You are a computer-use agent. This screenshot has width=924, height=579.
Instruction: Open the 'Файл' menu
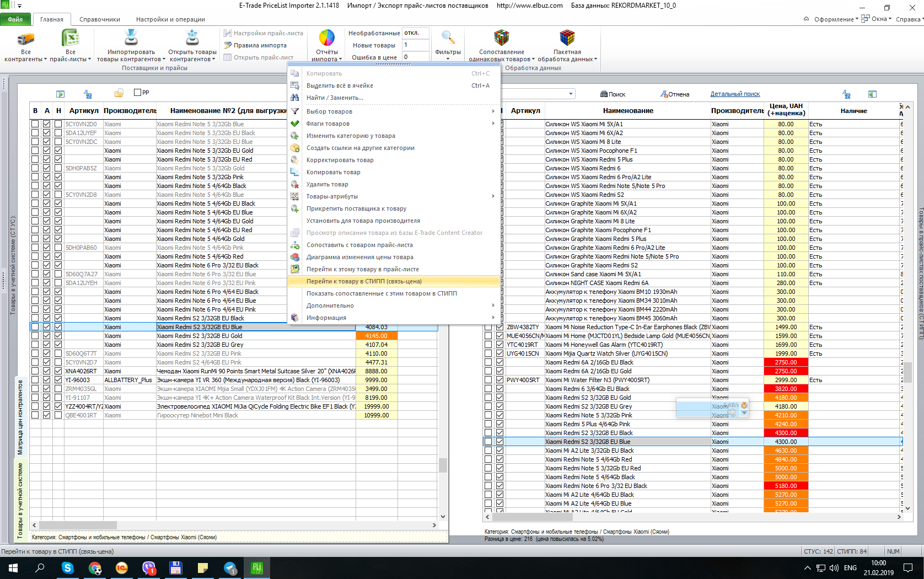pos(15,19)
